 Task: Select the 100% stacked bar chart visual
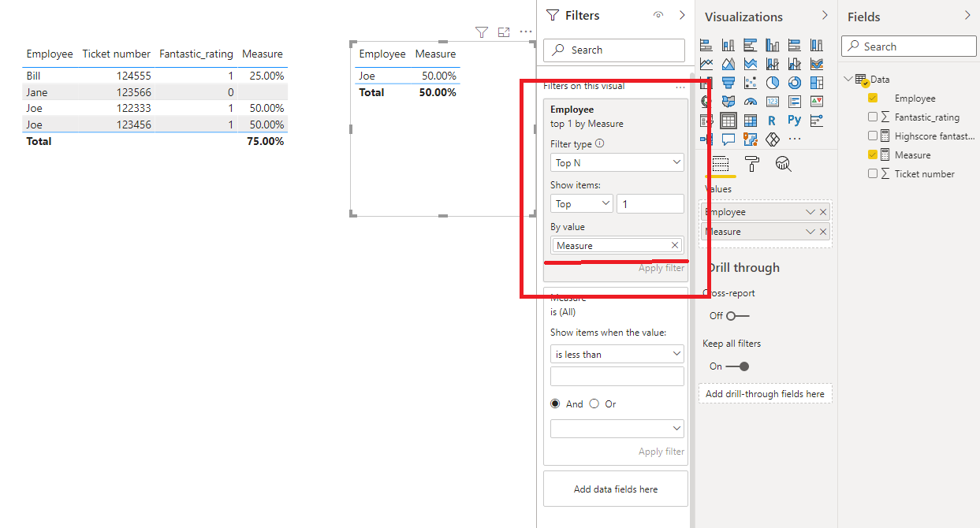pyautogui.click(x=795, y=45)
